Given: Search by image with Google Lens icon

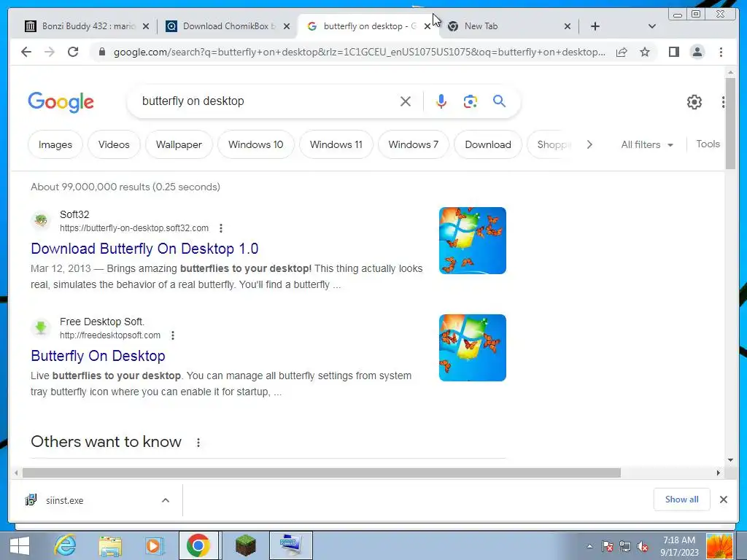Looking at the screenshot, I should tap(471, 101).
